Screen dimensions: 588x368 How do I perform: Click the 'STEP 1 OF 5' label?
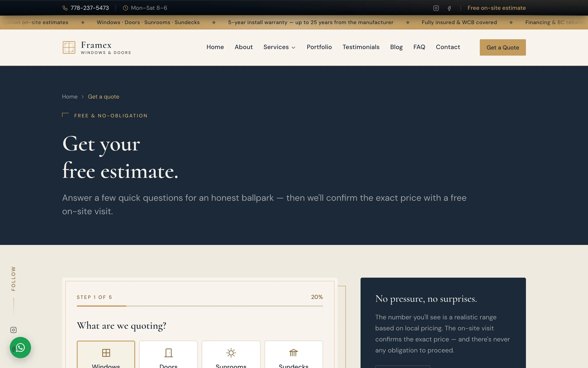coord(94,297)
